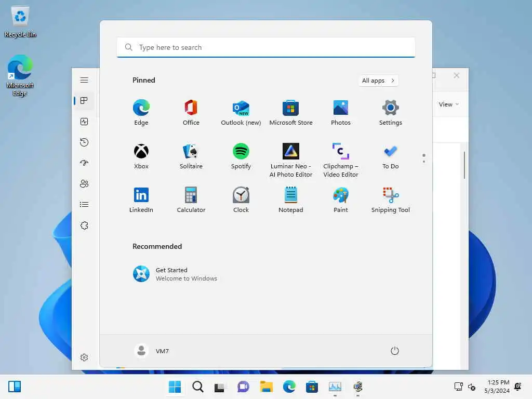Open the Snipping Tool

click(x=391, y=200)
